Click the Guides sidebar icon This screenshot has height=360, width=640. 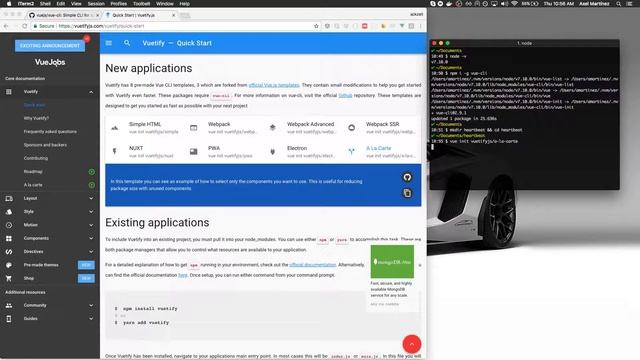[9, 319]
